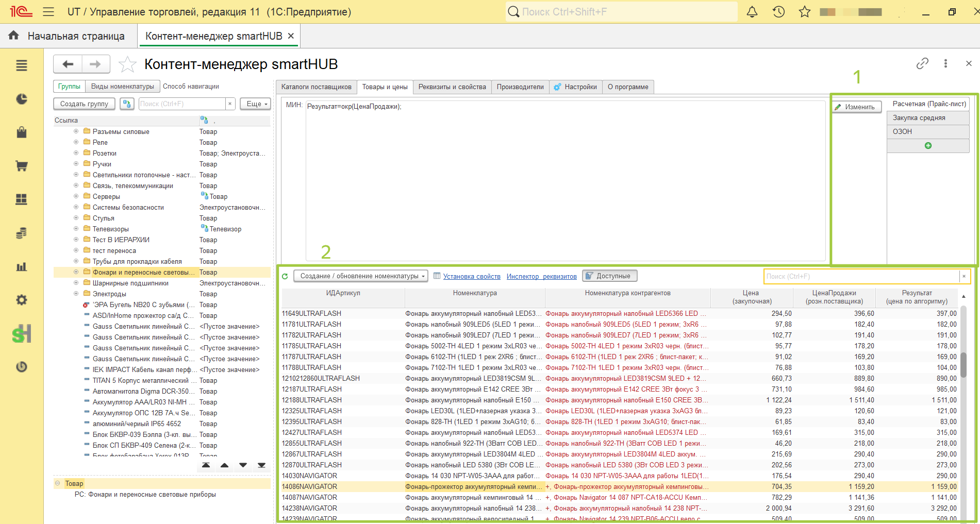Open the Каталоги поставщиков tab
Screen dimensions: 980x524
coord(317,87)
